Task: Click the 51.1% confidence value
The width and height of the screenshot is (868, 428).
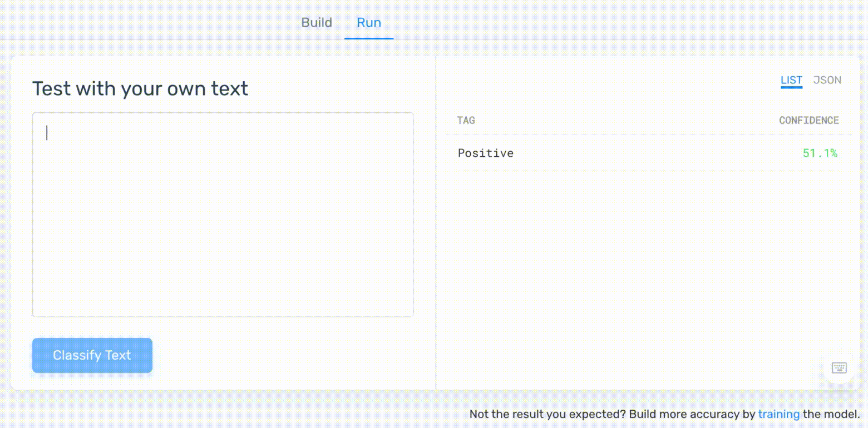Action: click(820, 153)
